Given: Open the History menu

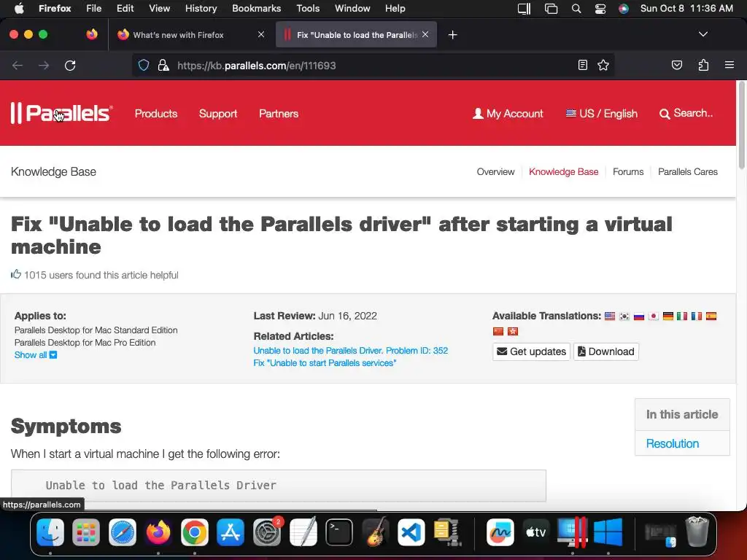Looking at the screenshot, I should pos(201,8).
